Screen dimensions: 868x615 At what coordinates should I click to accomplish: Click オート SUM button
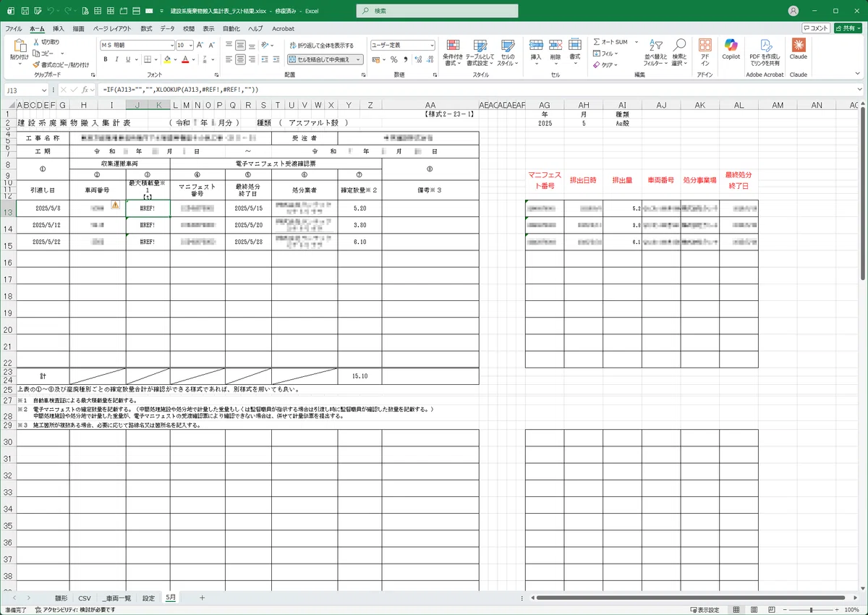[610, 42]
